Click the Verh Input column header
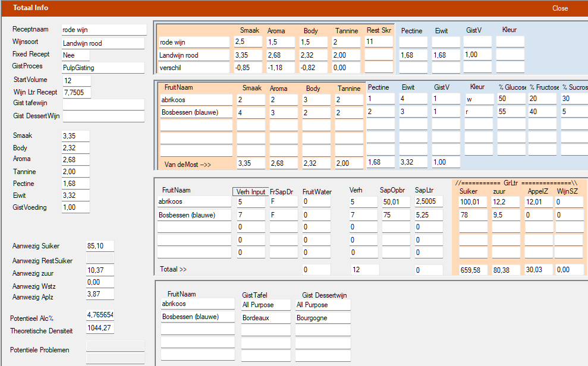 click(251, 191)
